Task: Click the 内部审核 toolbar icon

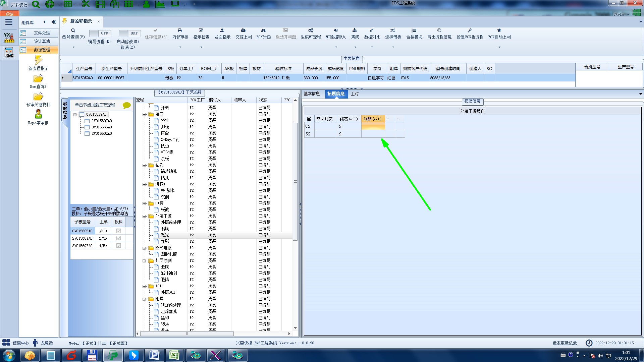Action: pos(180,31)
